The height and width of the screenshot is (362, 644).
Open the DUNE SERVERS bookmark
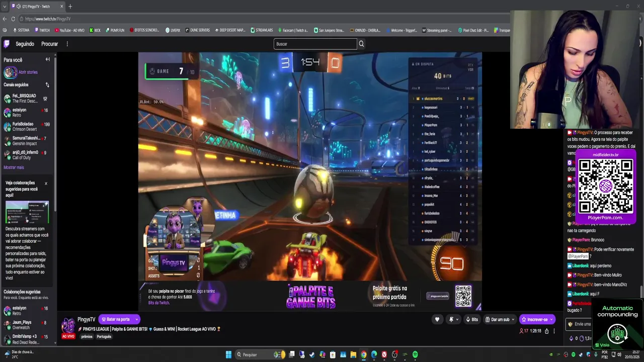click(x=197, y=30)
